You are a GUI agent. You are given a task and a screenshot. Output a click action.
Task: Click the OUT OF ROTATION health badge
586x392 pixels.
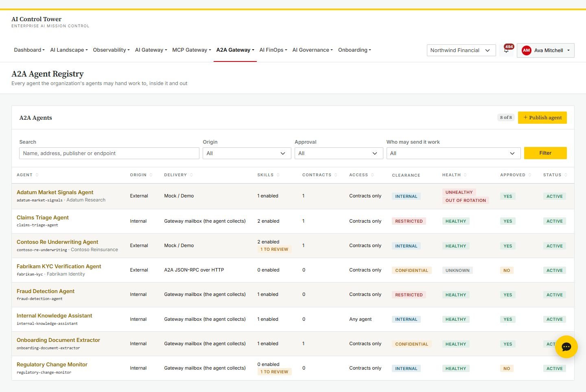tap(466, 200)
